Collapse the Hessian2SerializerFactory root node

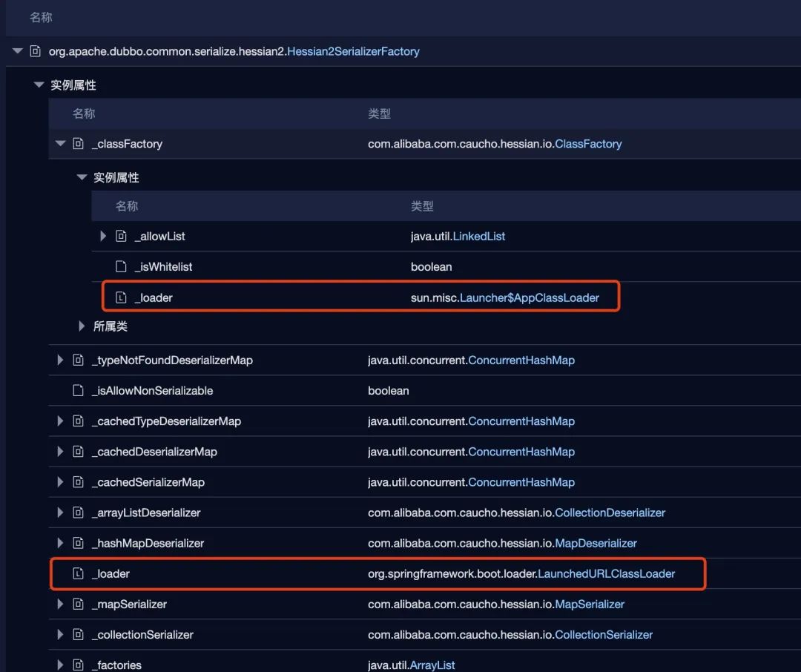[17, 50]
